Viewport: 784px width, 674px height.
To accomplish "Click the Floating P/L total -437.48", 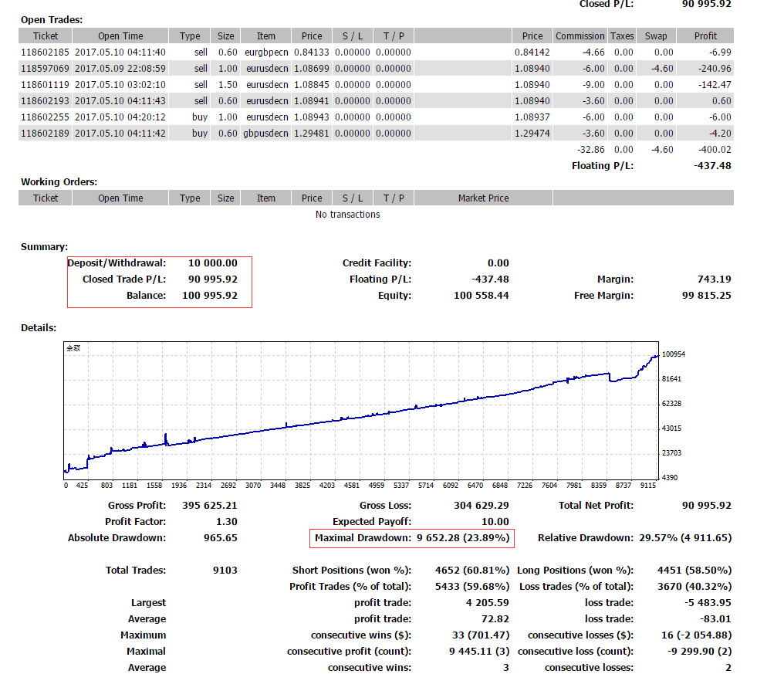I will point(712,166).
